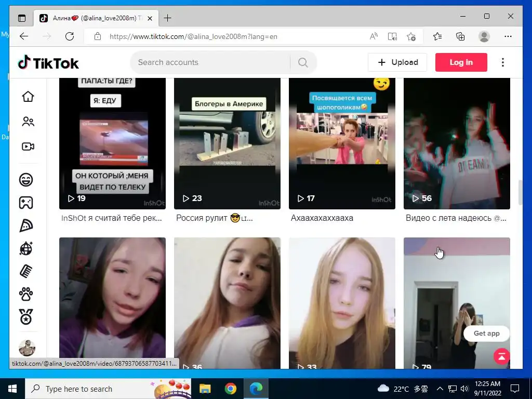This screenshot has width=532, height=399.
Task: Open the network tray icon
Action: pos(453,389)
